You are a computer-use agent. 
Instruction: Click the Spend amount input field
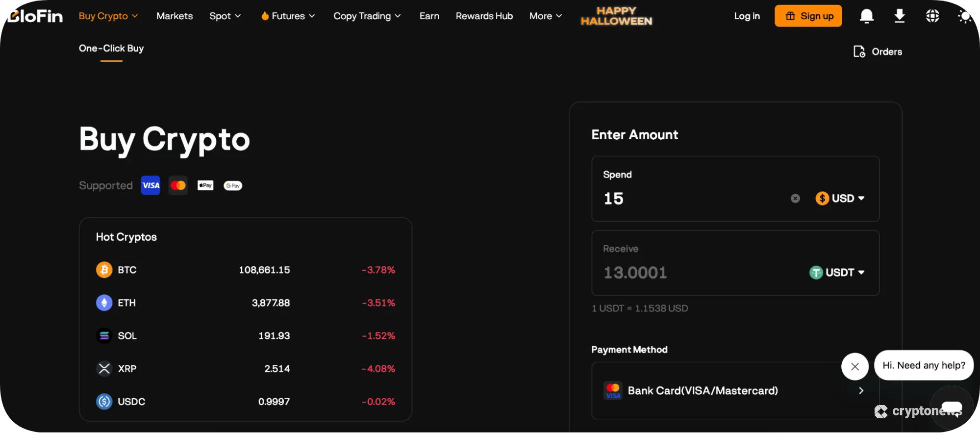point(691,199)
